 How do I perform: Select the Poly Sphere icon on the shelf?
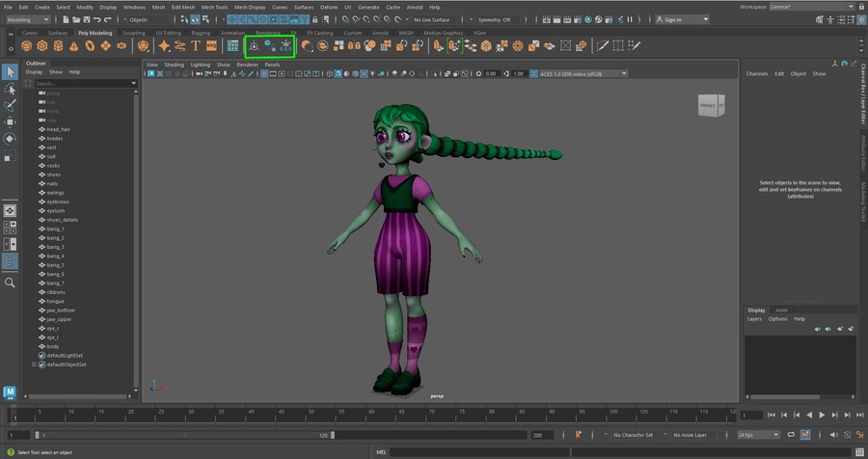point(29,45)
